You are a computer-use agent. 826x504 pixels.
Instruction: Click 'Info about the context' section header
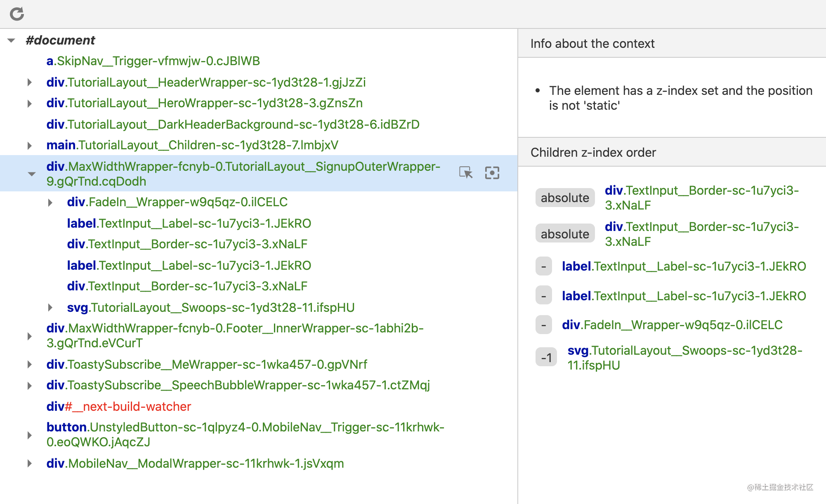point(672,43)
